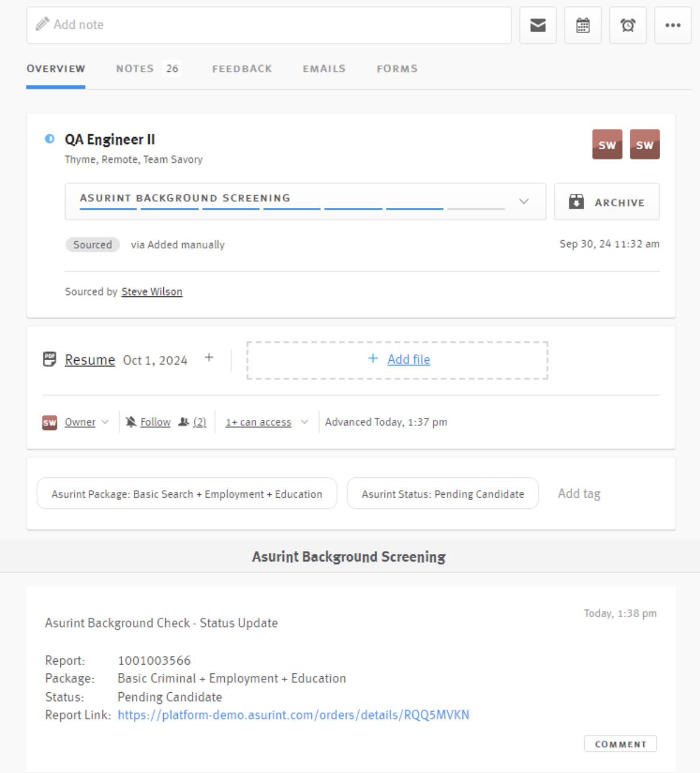Click the Archive button

click(x=607, y=201)
